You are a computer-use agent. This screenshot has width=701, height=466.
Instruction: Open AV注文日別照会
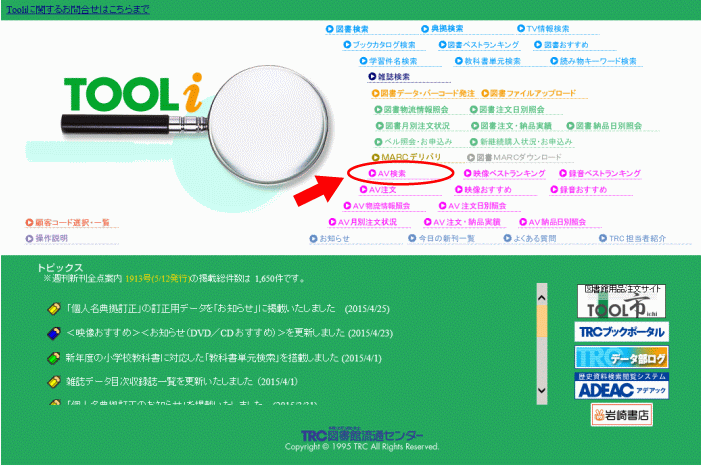point(477,206)
